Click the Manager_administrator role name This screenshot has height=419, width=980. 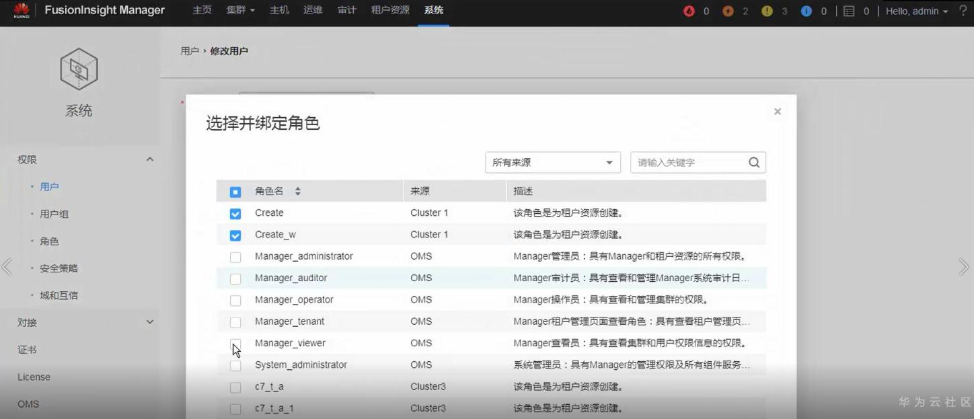(x=304, y=256)
